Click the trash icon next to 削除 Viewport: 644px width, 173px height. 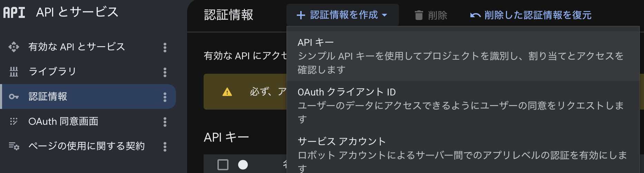pos(419,15)
